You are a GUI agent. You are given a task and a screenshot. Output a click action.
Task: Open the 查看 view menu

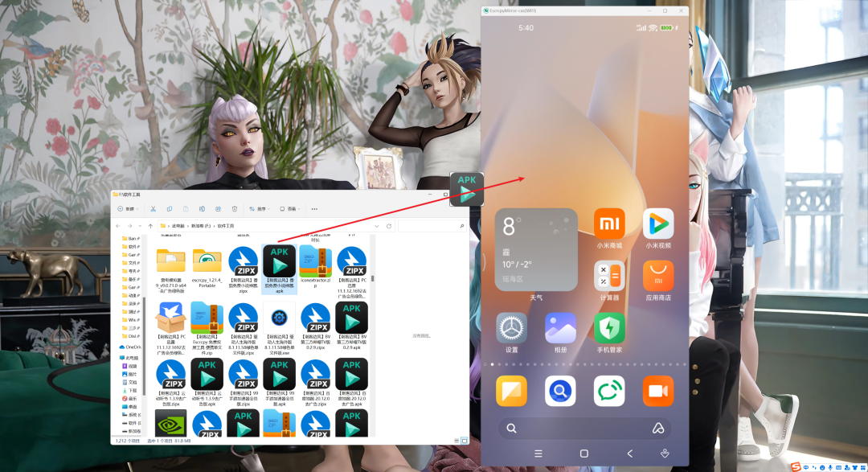coord(291,209)
